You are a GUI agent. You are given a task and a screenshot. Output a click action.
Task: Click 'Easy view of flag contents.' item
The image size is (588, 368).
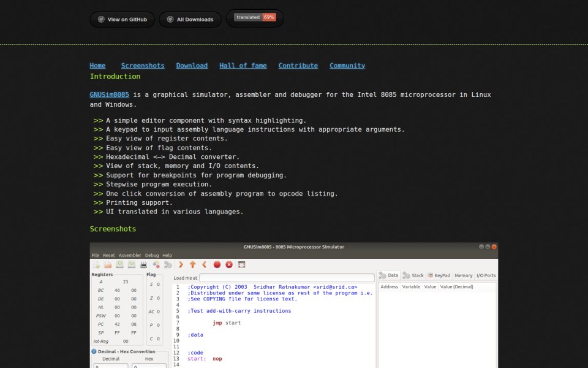[x=159, y=148]
